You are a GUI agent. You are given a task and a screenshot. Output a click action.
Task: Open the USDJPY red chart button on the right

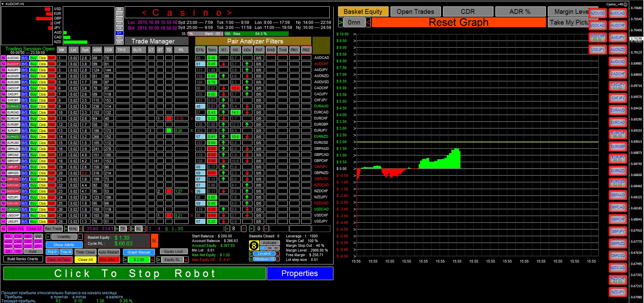[598, 49]
